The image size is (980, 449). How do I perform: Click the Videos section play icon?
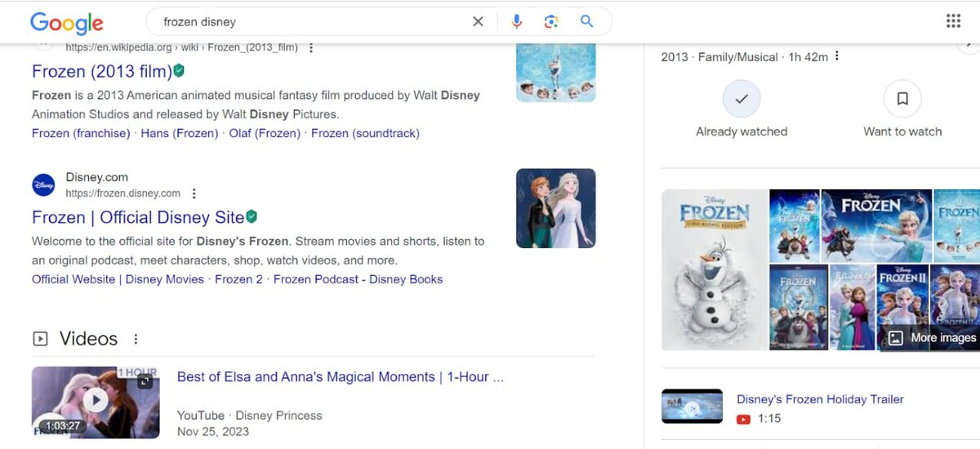point(40,339)
